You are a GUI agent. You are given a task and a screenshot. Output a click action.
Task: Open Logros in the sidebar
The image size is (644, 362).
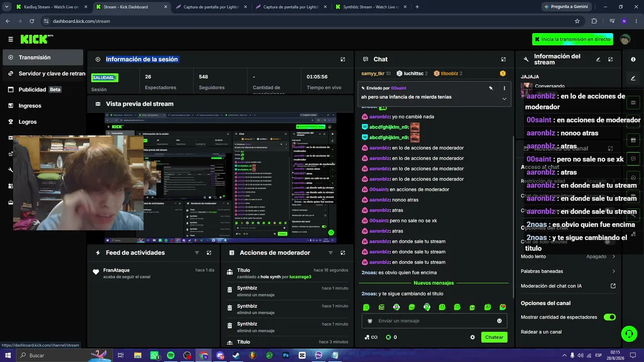click(43, 122)
